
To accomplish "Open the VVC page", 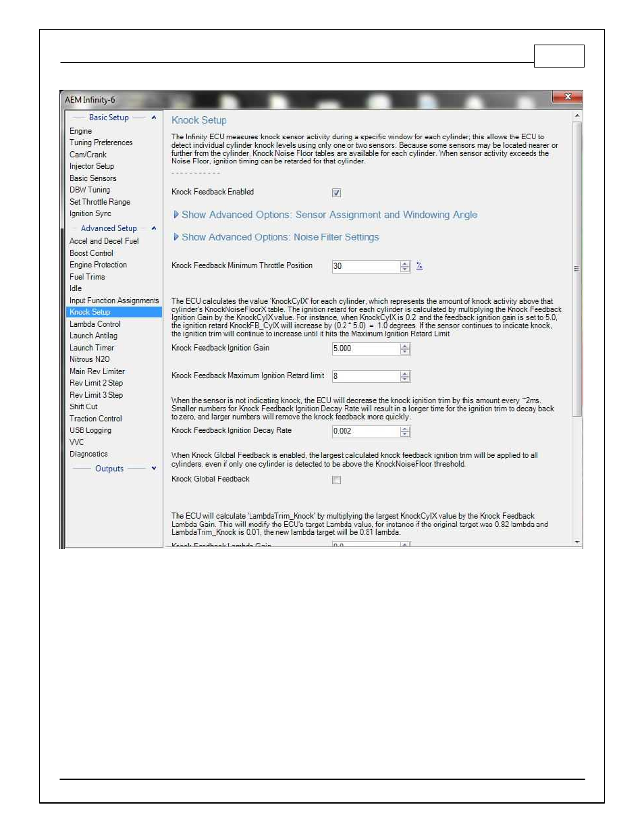I will pos(77,442).
